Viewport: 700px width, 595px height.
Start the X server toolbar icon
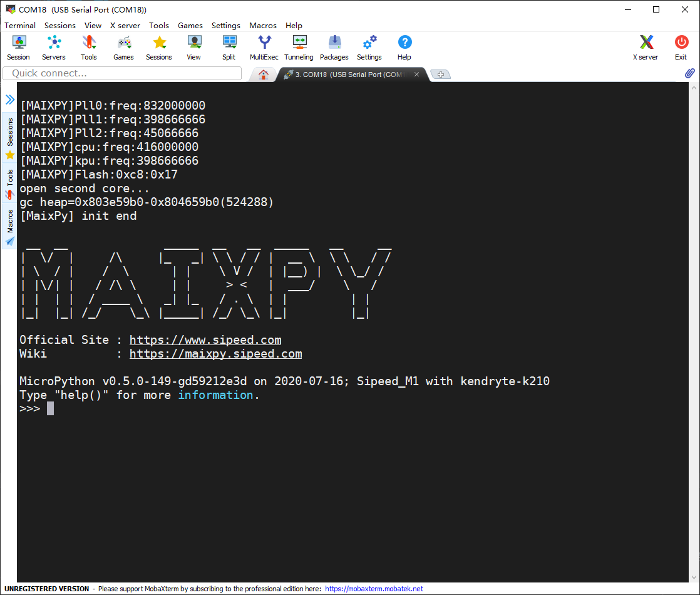[646, 48]
